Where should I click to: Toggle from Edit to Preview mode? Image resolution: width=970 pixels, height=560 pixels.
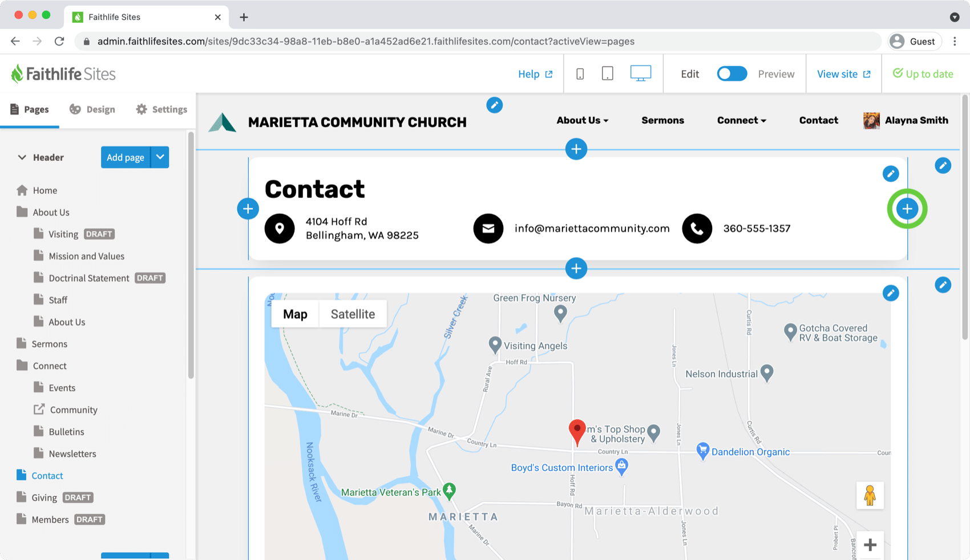point(731,74)
